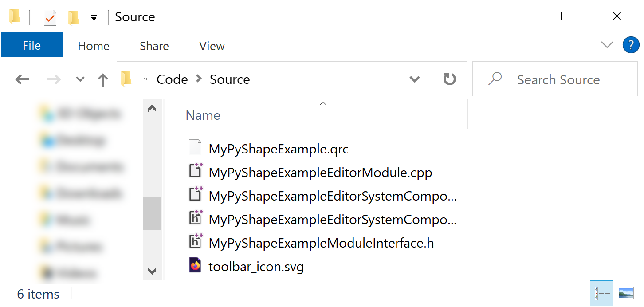The image size is (644, 307).
Task: Click the Properties icon in quick access toolbar
Action: [50, 18]
